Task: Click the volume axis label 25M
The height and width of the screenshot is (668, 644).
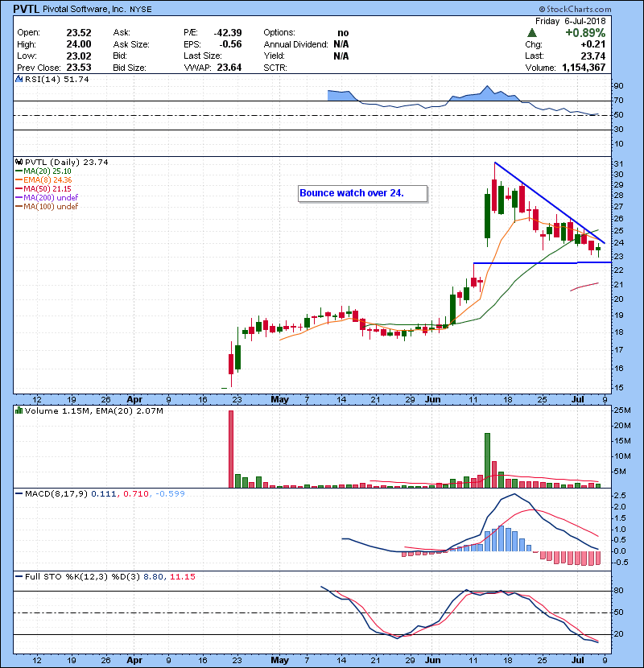Action: click(x=621, y=410)
